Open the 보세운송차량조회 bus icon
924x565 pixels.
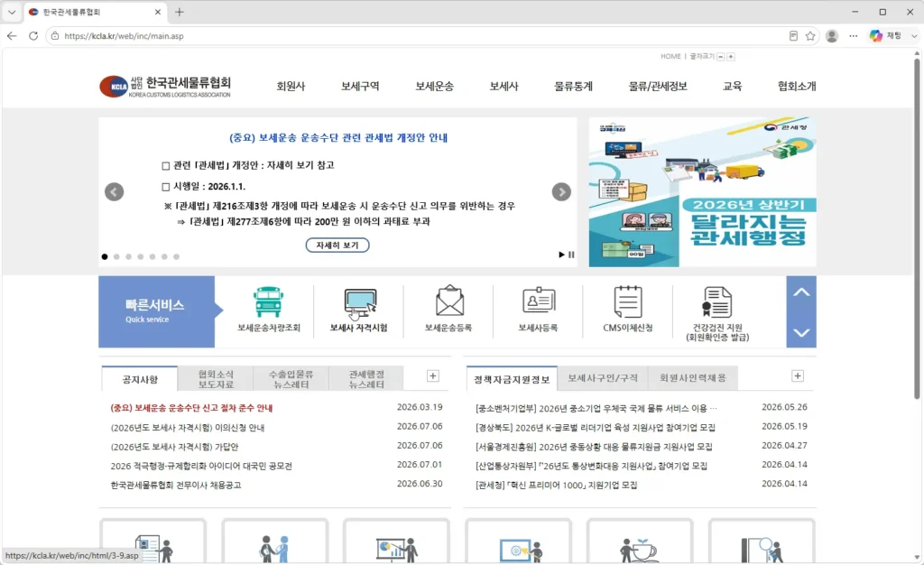(x=269, y=301)
